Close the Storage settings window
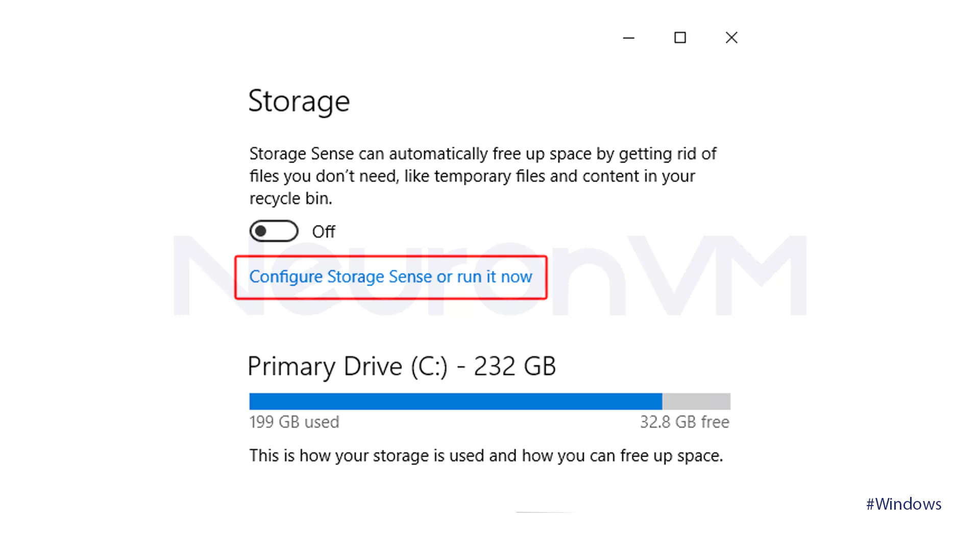This screenshot has width=980, height=551. (x=731, y=38)
